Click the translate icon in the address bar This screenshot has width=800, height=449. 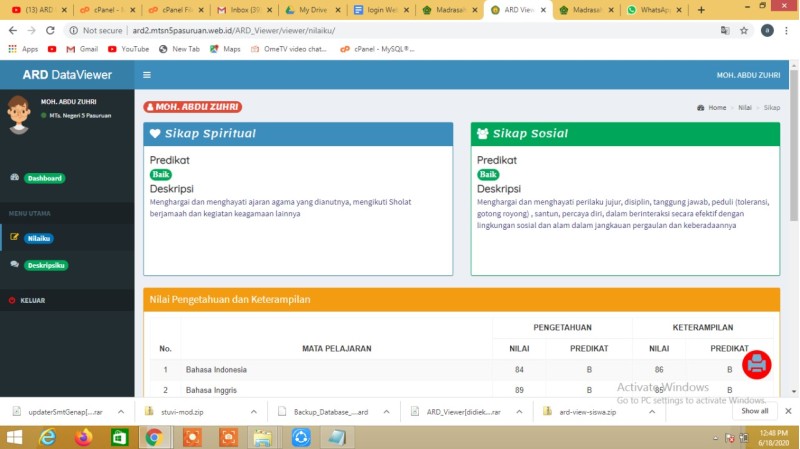(x=725, y=30)
